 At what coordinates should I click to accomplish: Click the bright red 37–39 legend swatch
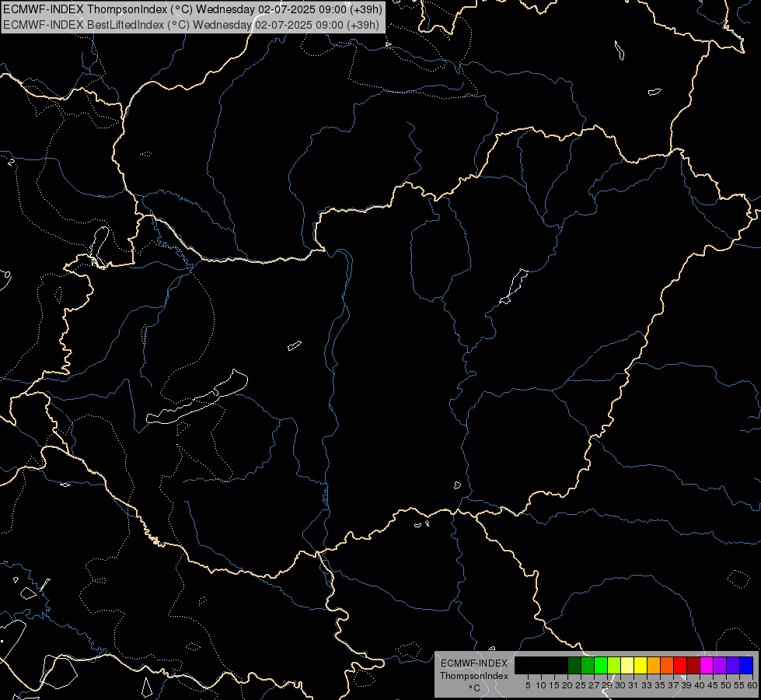680,665
